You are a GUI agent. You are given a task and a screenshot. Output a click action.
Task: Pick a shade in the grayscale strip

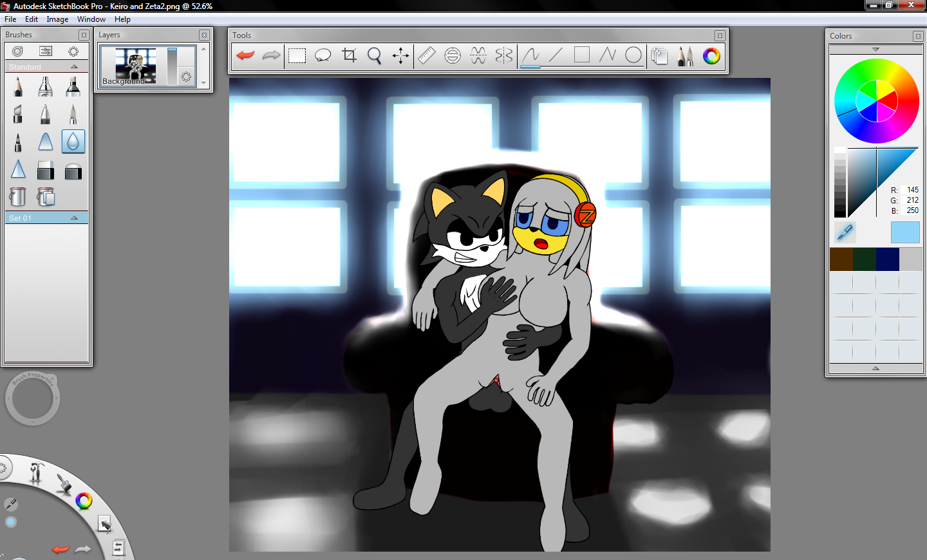click(840, 182)
